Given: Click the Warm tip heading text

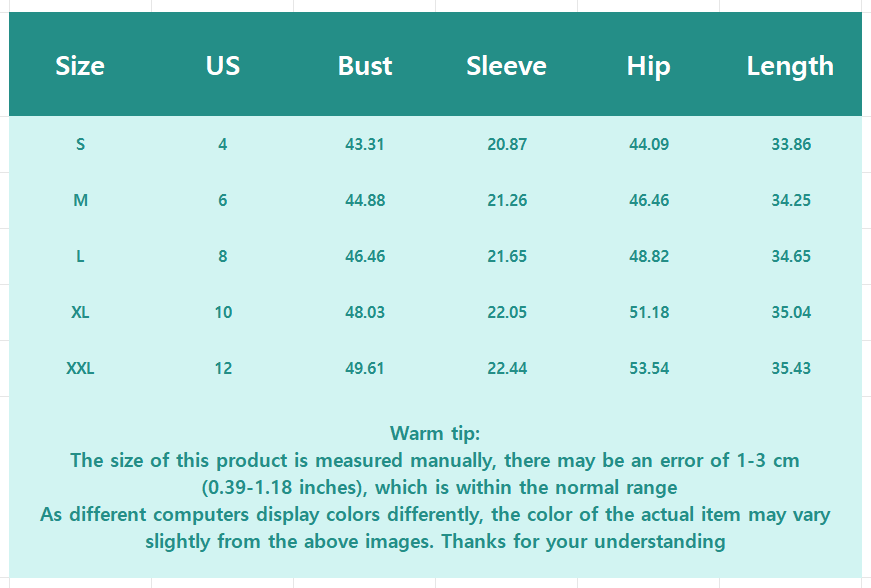Looking at the screenshot, I should pyautogui.click(x=435, y=433).
